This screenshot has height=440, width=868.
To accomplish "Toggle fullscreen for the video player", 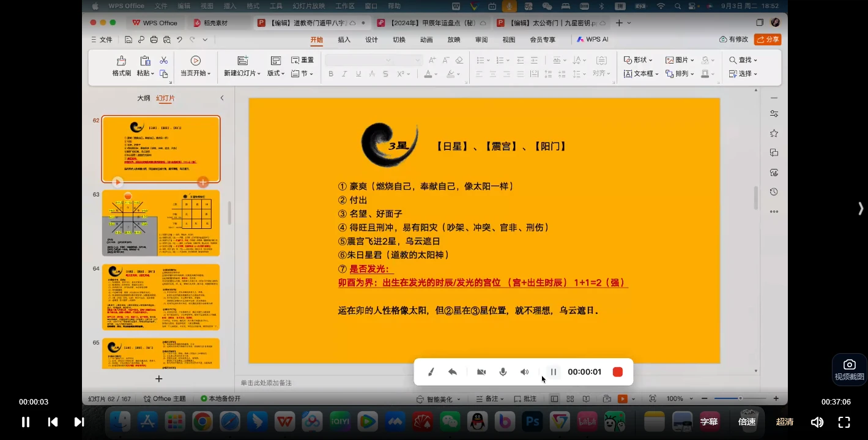I will (x=844, y=422).
